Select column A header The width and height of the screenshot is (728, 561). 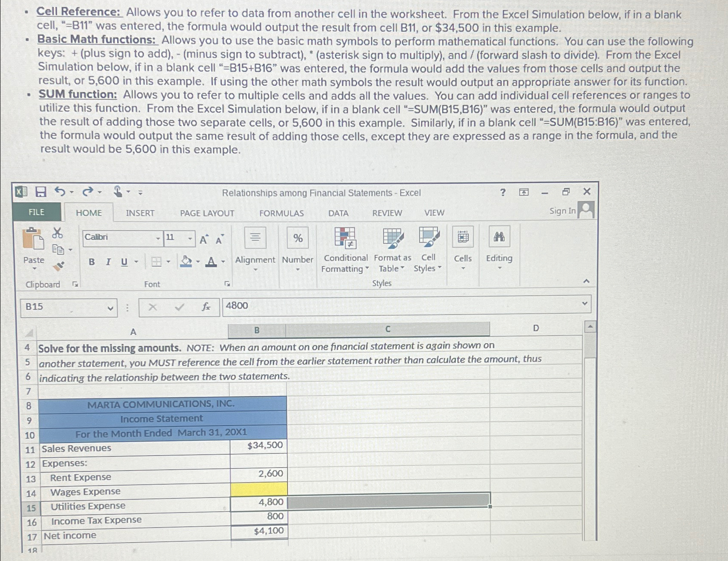133,332
